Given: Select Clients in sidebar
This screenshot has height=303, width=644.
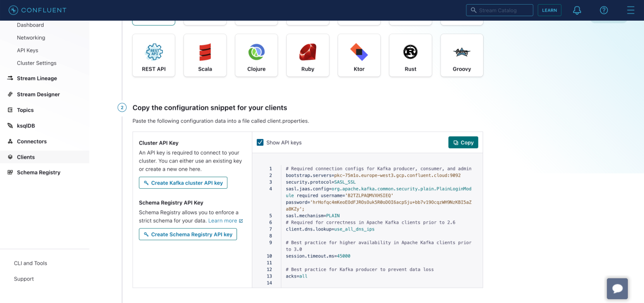Looking at the screenshot, I should (45, 157).
